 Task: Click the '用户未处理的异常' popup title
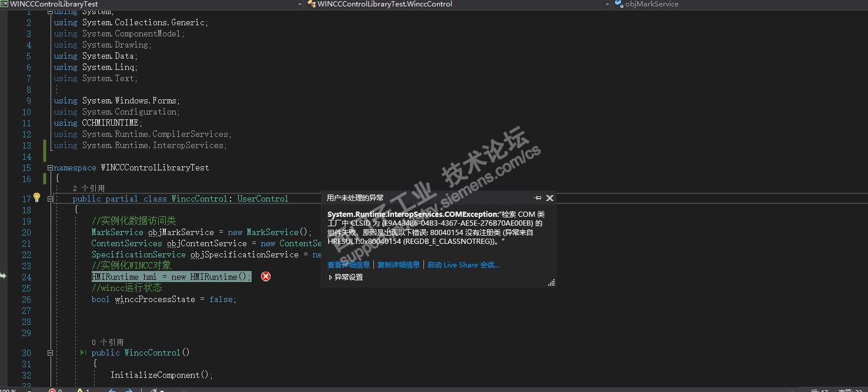(x=355, y=198)
